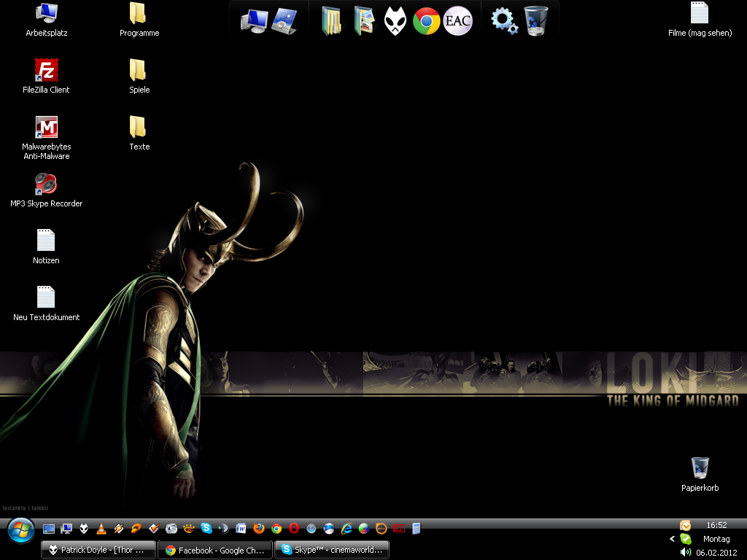Open the Windows Start menu orb

(20, 531)
